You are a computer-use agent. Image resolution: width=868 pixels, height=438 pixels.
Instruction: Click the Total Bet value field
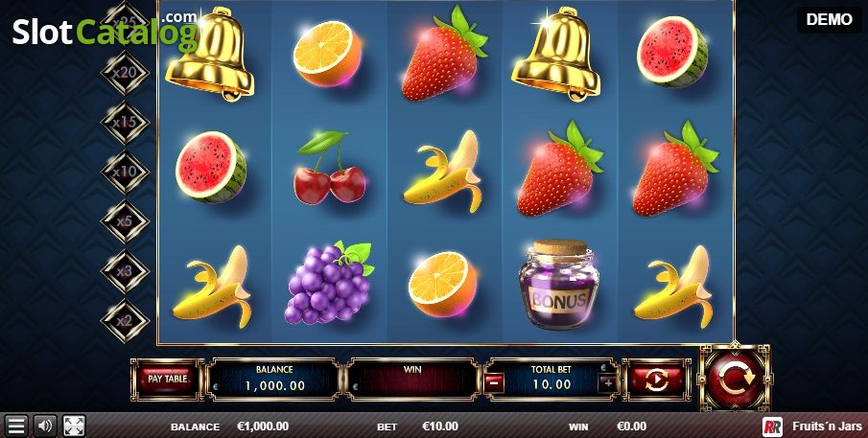coord(551,380)
